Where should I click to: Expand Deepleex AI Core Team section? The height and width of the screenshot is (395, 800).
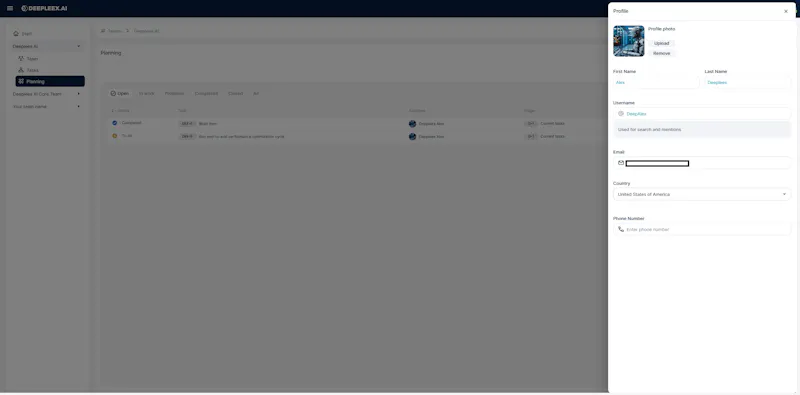(x=79, y=94)
